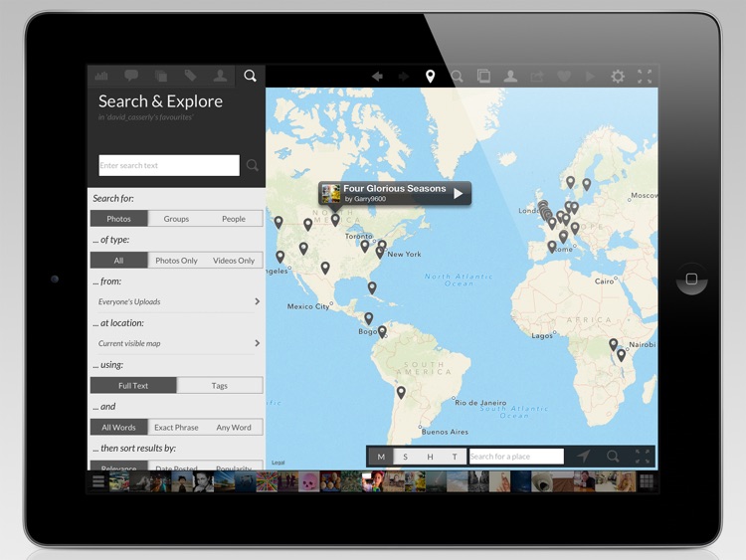Open the pink skull thumbnail
The image size is (746, 560).
click(x=308, y=481)
